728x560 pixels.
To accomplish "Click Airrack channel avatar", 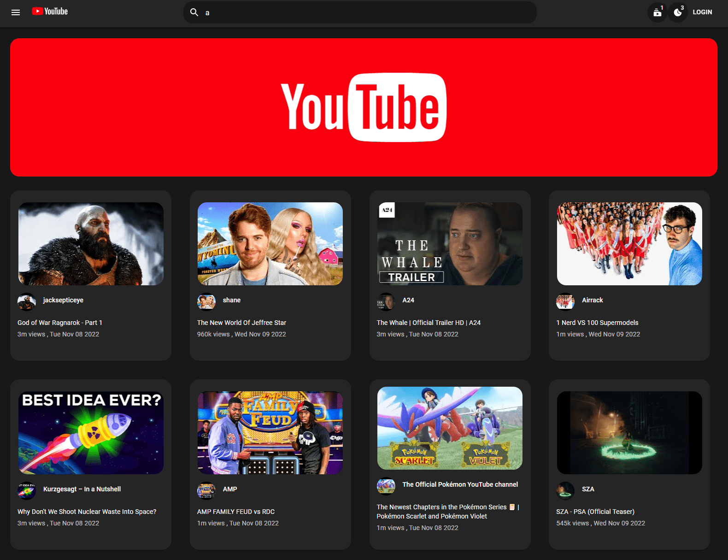I will [x=565, y=302].
